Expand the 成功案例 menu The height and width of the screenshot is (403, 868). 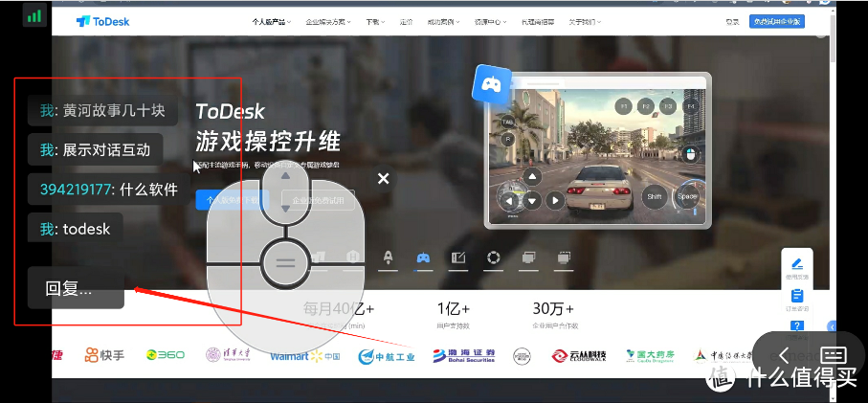(443, 22)
